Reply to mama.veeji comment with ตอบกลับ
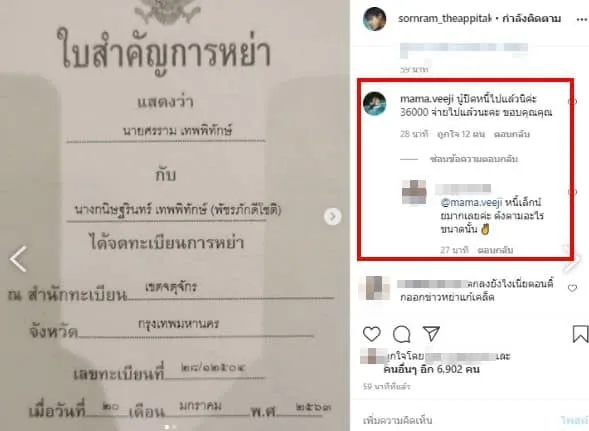Image resolution: width=589 pixels, height=431 pixels. pyautogui.click(x=512, y=134)
